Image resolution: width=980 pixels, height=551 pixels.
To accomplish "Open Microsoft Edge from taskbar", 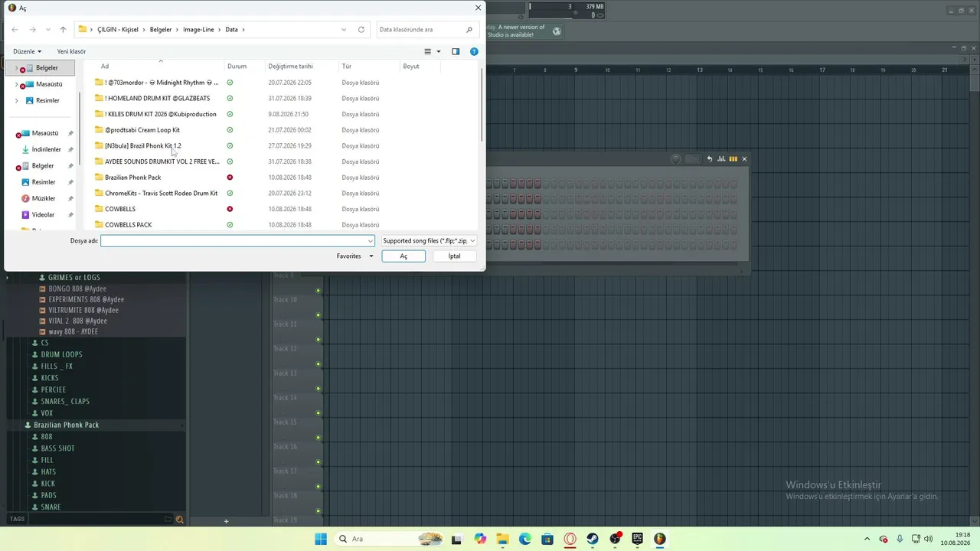I will [525, 539].
